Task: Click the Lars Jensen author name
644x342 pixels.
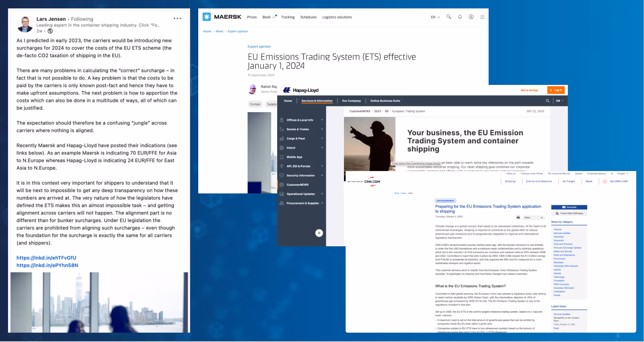Action: tap(51, 19)
